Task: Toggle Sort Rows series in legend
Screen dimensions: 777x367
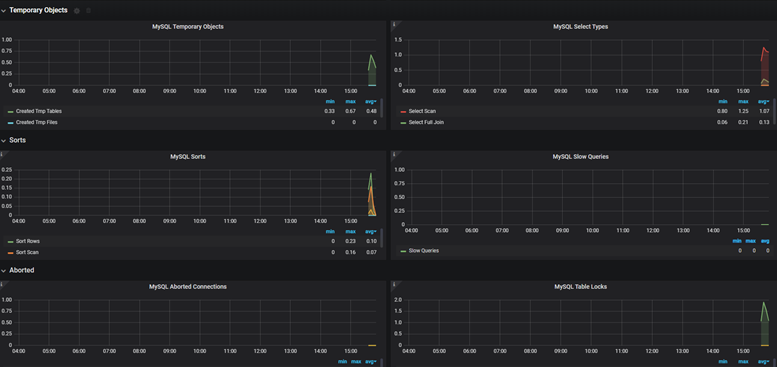Action: pyautogui.click(x=28, y=241)
